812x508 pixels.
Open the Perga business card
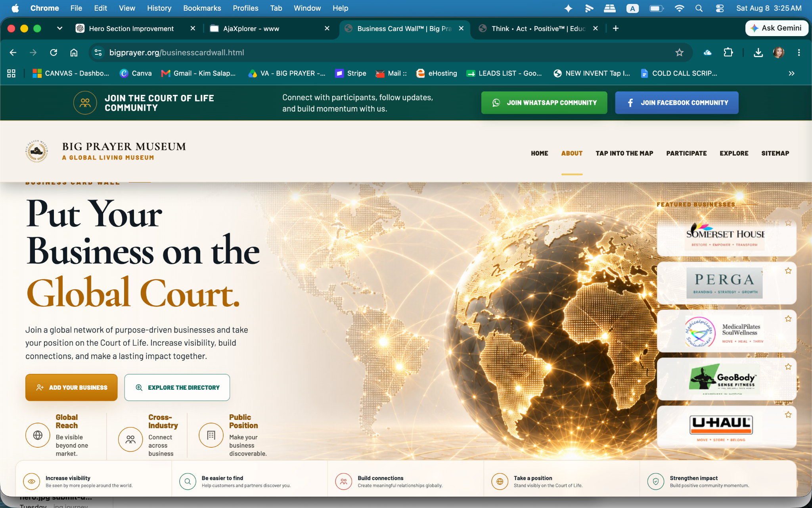coord(726,283)
